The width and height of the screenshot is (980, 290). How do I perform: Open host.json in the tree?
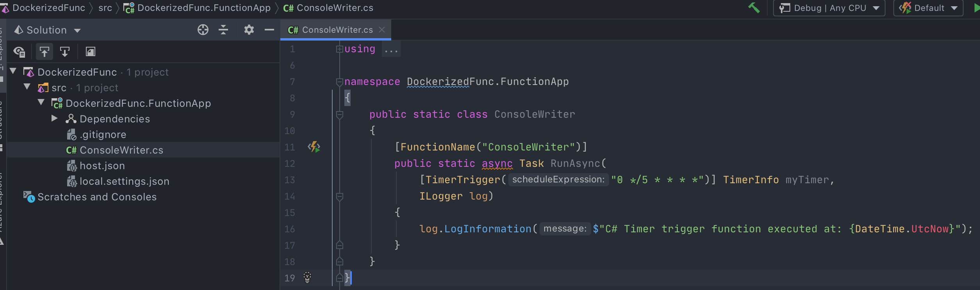coord(102,166)
